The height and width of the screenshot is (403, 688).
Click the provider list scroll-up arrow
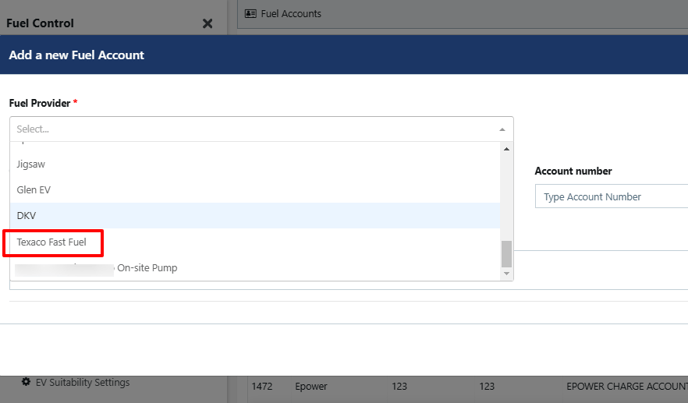(x=506, y=149)
